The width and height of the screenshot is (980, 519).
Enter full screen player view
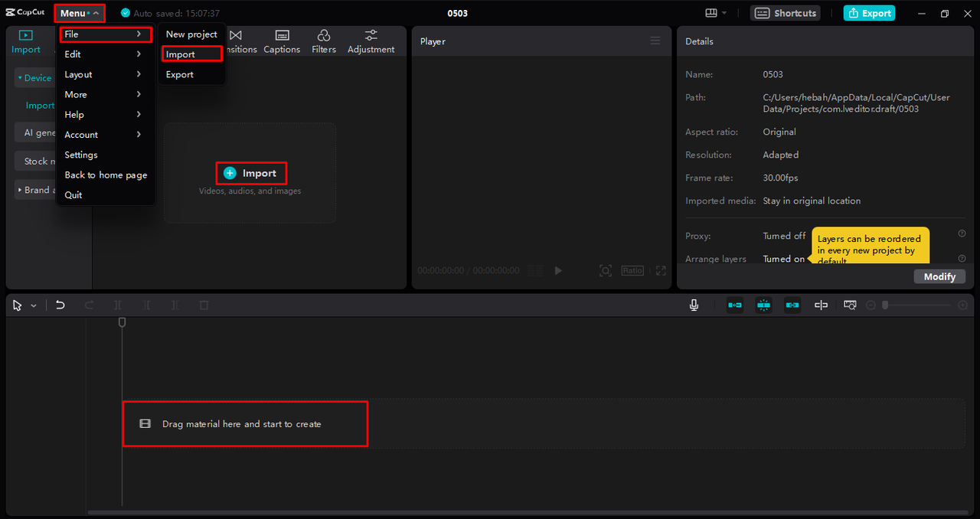point(661,270)
